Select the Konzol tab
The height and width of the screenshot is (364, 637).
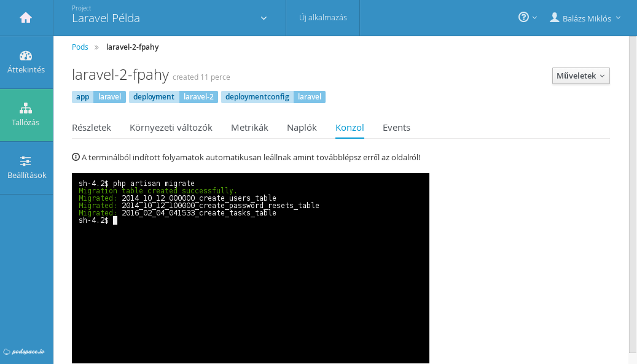tap(350, 128)
